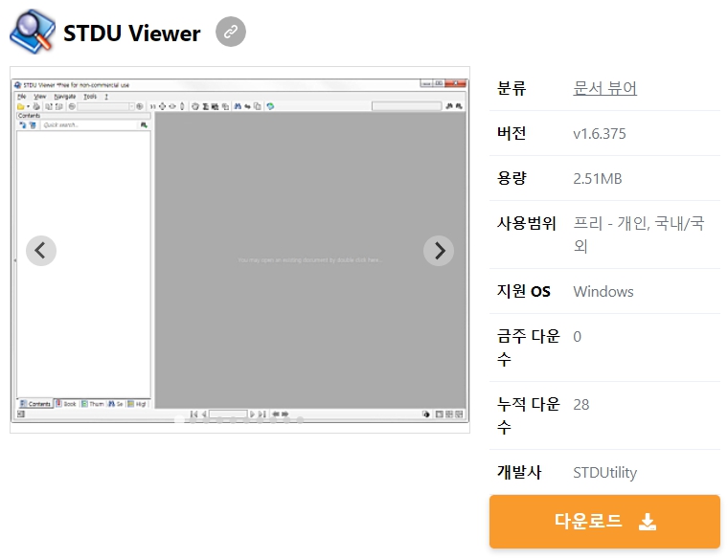
Task: Select the version value v1.6.375
Action: 600,134
